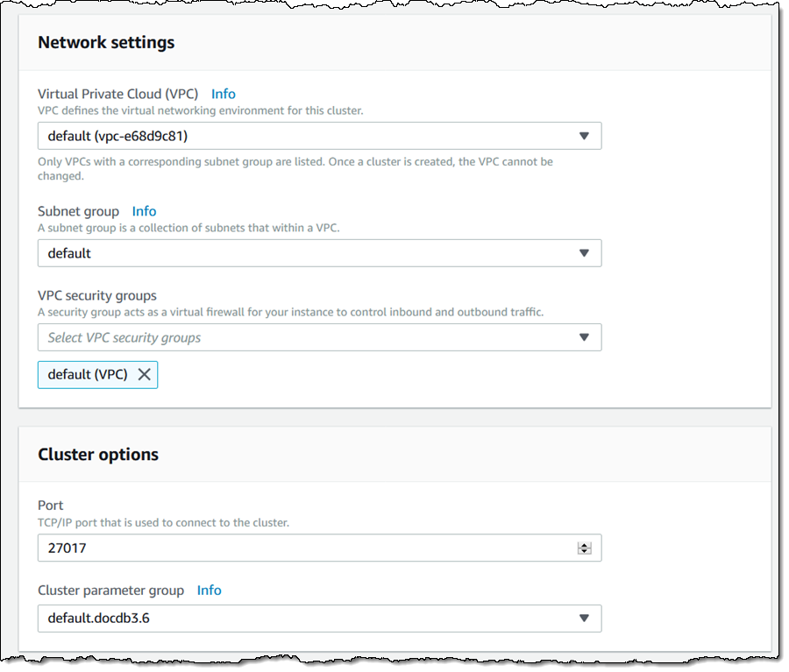
Task: Click the arrow icon of the VPC dropdown
Action: (x=584, y=137)
